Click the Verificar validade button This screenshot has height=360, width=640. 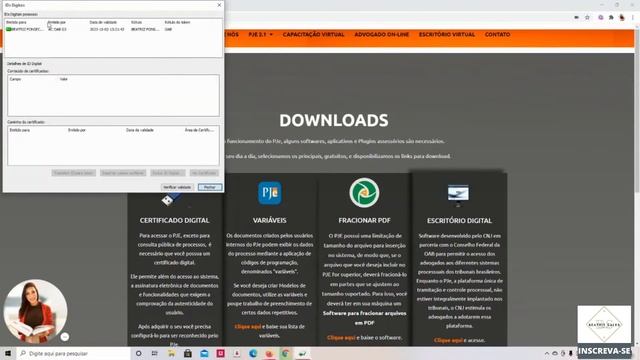[x=177, y=187]
